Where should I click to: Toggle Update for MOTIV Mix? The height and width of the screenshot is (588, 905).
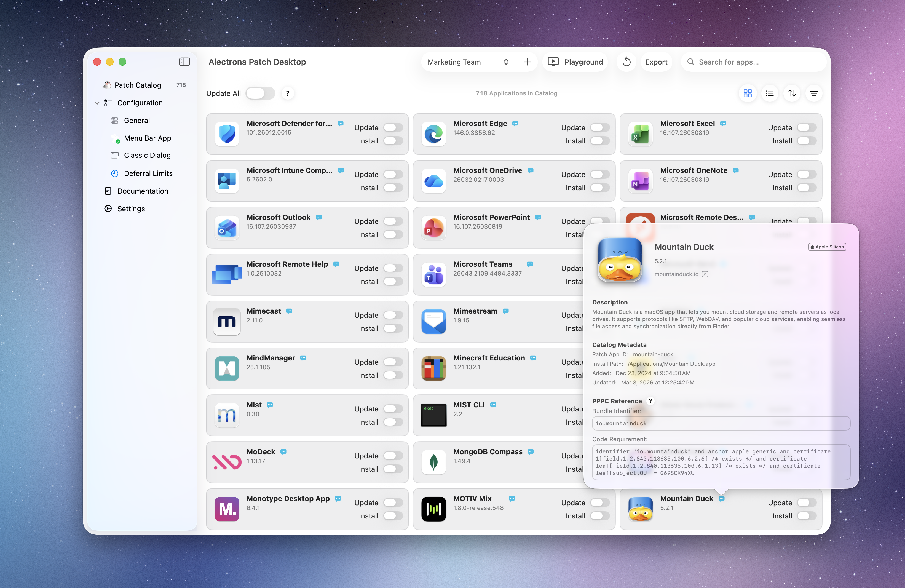(600, 503)
